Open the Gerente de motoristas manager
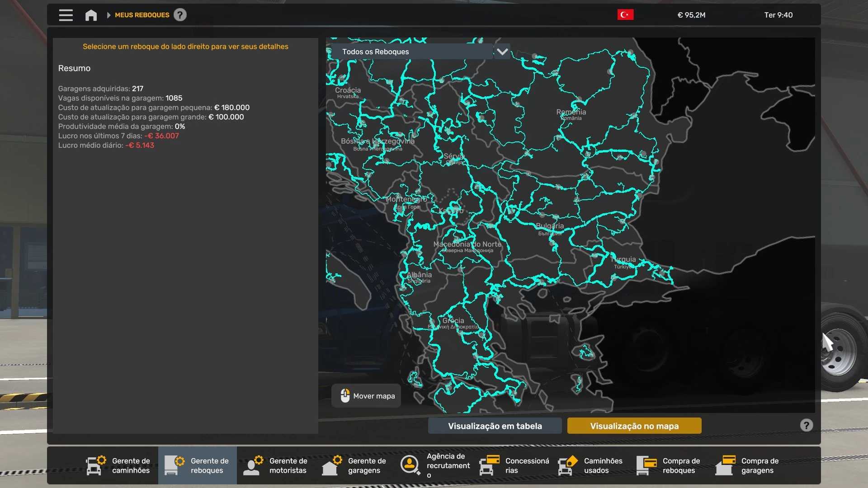This screenshot has height=488, width=868. pyautogui.click(x=276, y=465)
